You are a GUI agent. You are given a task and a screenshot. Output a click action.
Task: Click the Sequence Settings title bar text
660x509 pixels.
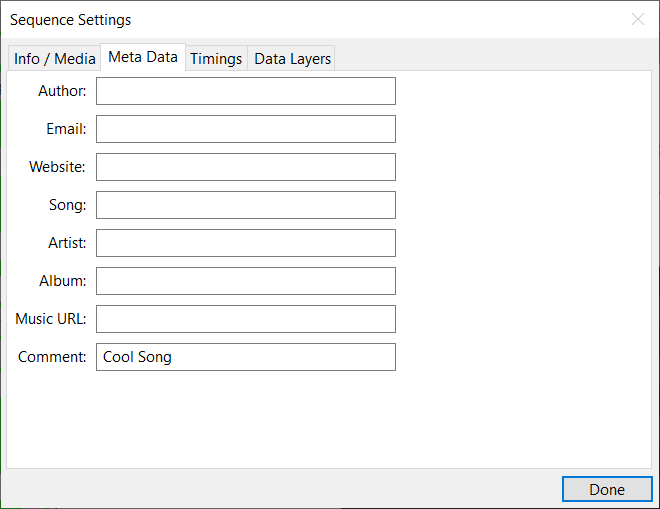point(70,20)
